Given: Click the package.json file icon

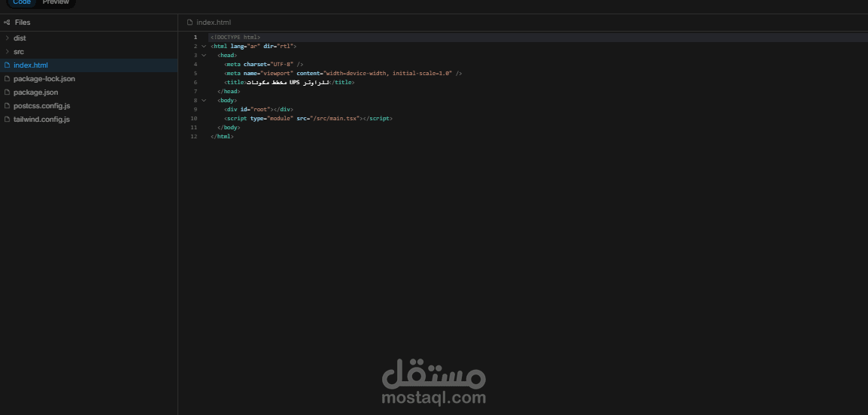Looking at the screenshot, I should pyautogui.click(x=8, y=92).
